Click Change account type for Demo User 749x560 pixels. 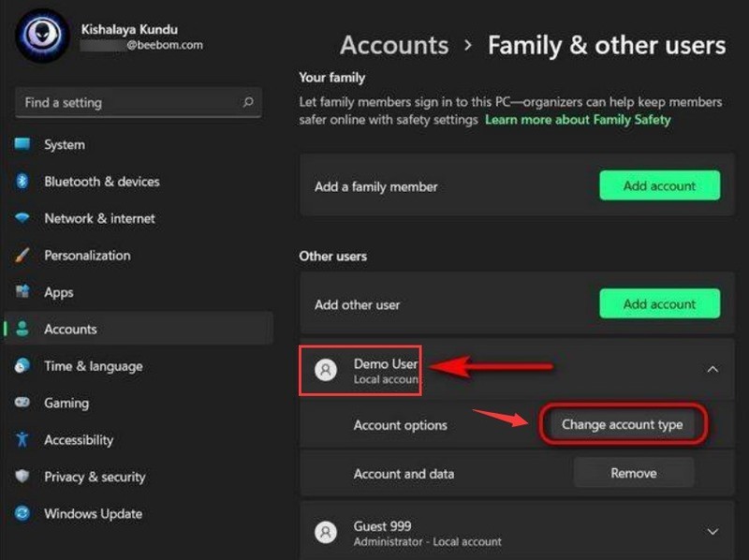[x=624, y=424]
